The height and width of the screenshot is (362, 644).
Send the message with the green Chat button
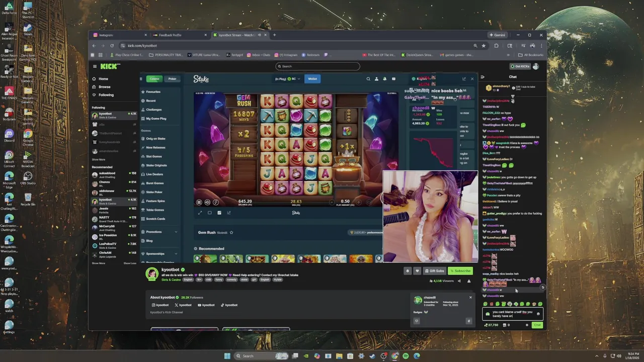click(537, 325)
